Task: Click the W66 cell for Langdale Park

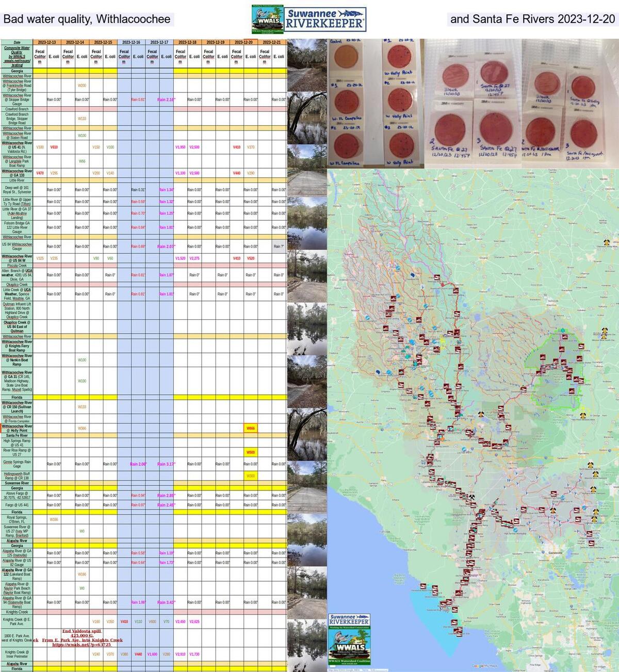Action: pos(82,161)
